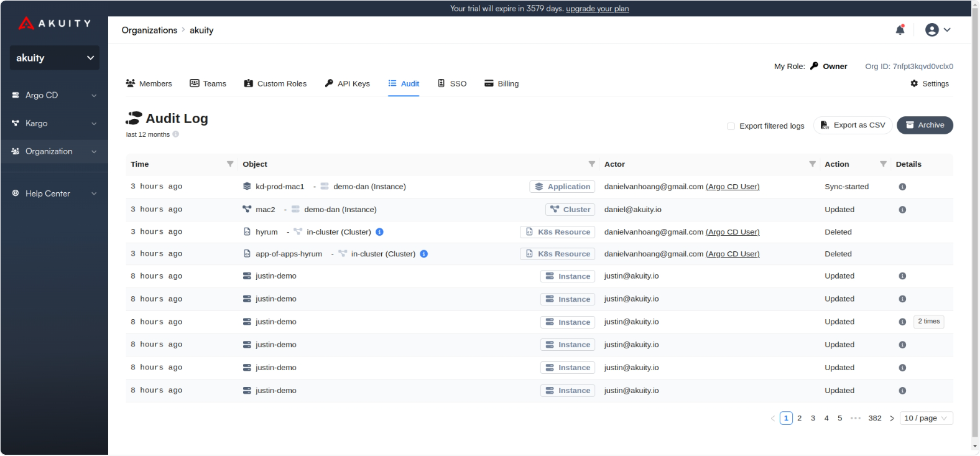980x456 pixels.
Task: Go to previous page arrow
Action: tap(773, 418)
